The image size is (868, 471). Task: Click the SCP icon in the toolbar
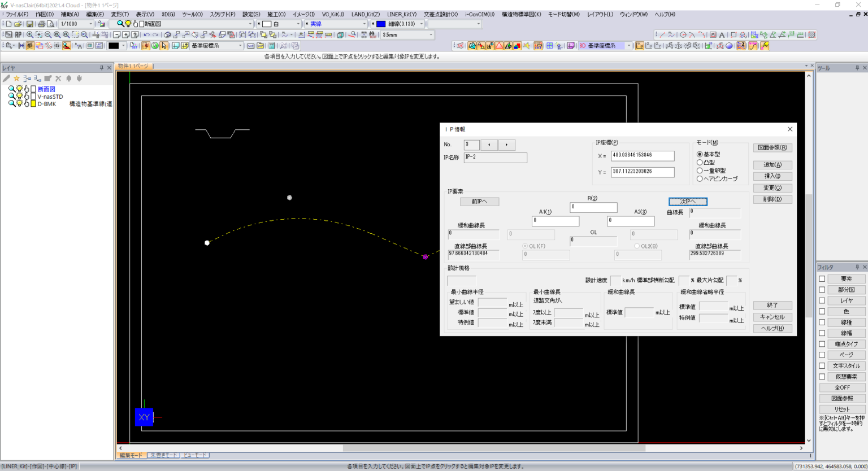[x=252, y=45]
